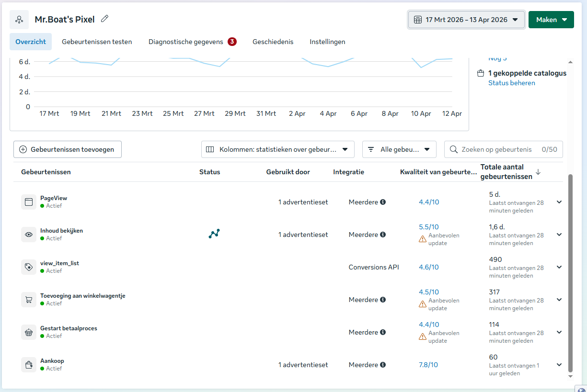587x392 pixels.
Task: Click 1 advertentieset in the Aankoop row
Action: 303,365
